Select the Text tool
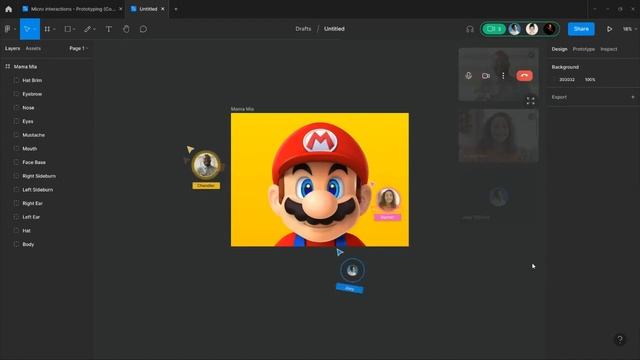This screenshot has height=360, width=640. (109, 29)
